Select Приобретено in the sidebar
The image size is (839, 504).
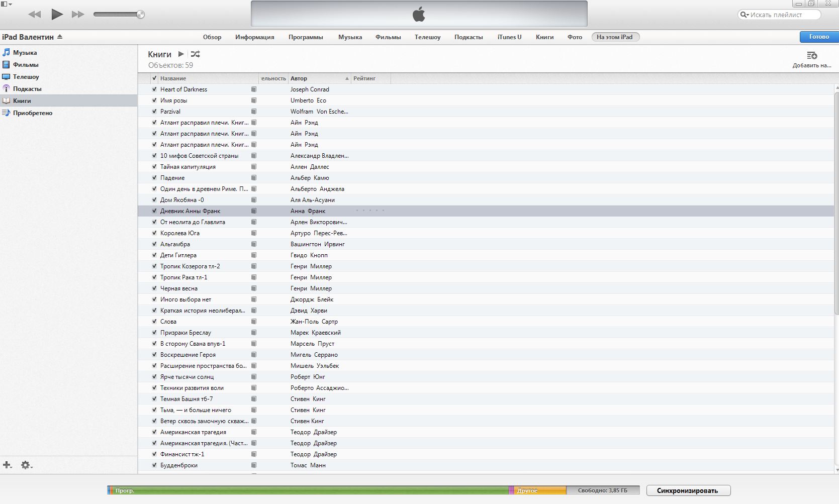68,113
